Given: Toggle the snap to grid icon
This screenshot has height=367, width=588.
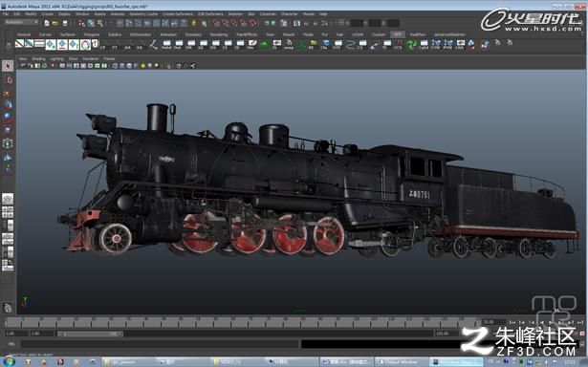Looking at the screenshot, I should pyautogui.click(x=216, y=23).
